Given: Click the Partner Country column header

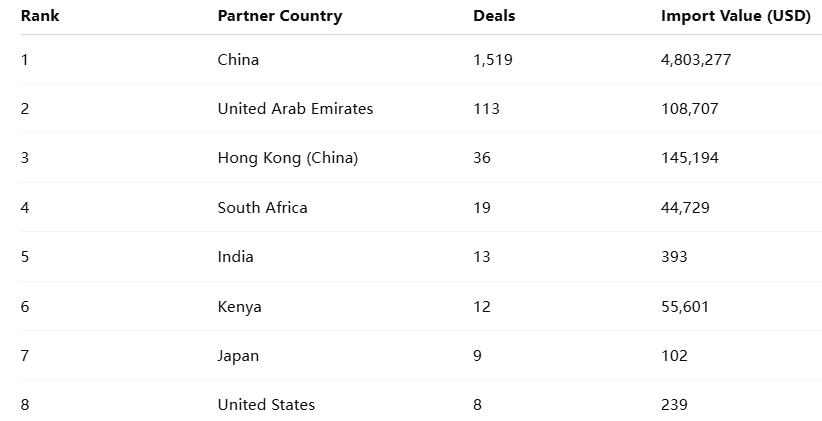Looking at the screenshot, I should 279,16.
